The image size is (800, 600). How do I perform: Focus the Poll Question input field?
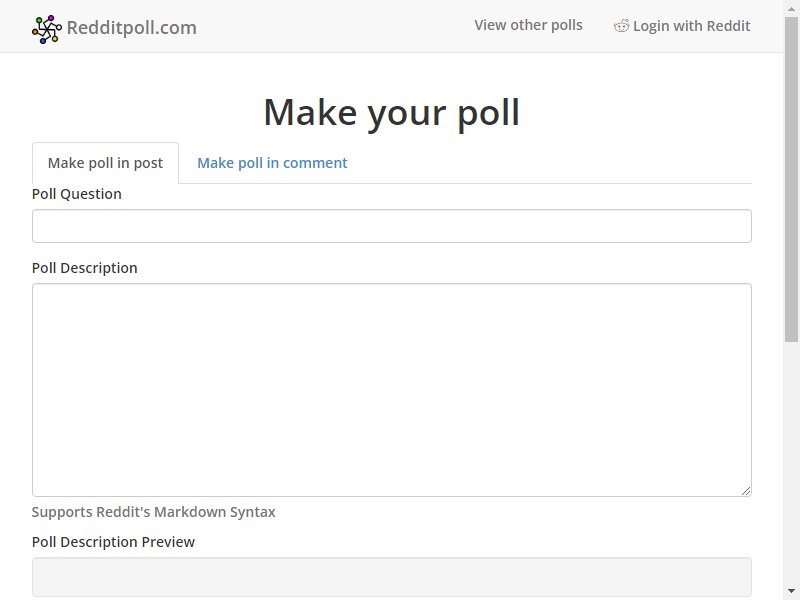point(391,226)
